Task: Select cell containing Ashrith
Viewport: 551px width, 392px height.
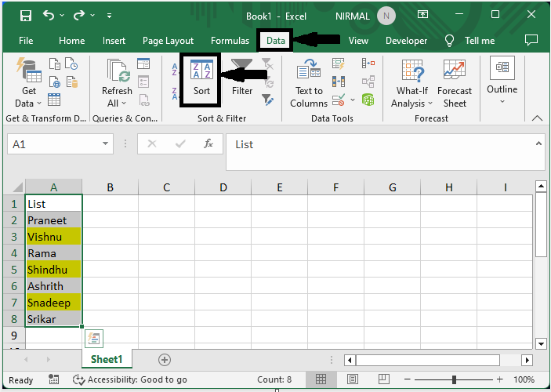Action: coord(53,286)
